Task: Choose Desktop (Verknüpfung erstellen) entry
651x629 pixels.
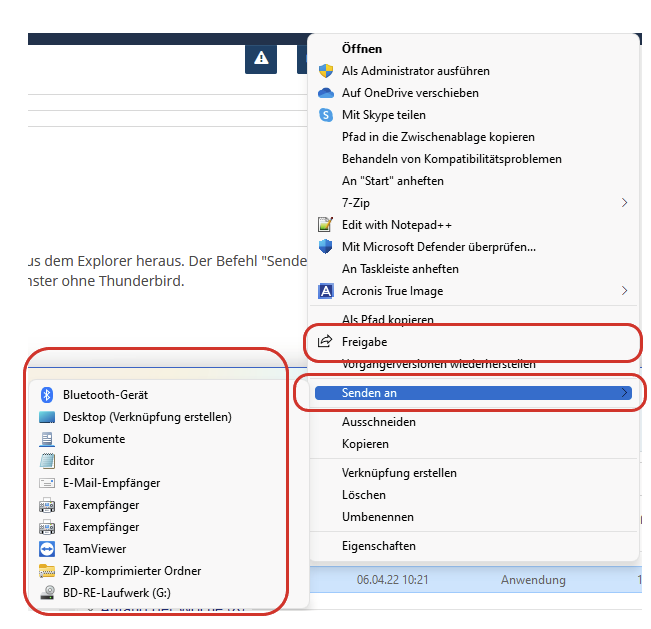Action: point(147,417)
